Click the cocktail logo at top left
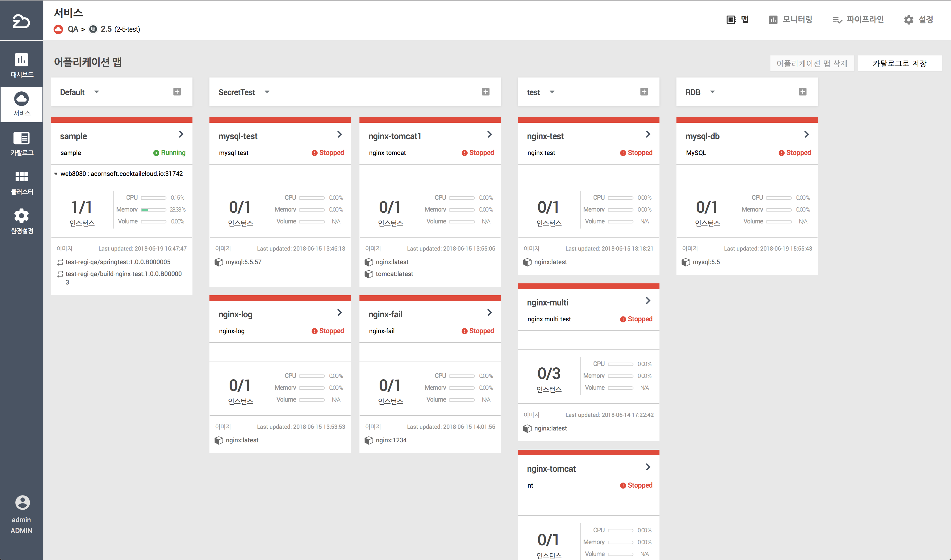This screenshot has height=560, width=951. 21,21
